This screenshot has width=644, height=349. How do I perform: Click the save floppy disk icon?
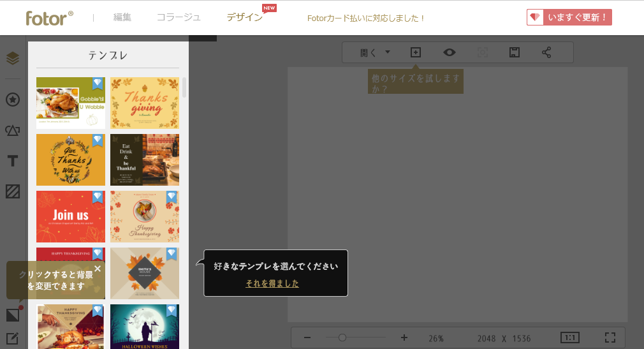(x=514, y=52)
